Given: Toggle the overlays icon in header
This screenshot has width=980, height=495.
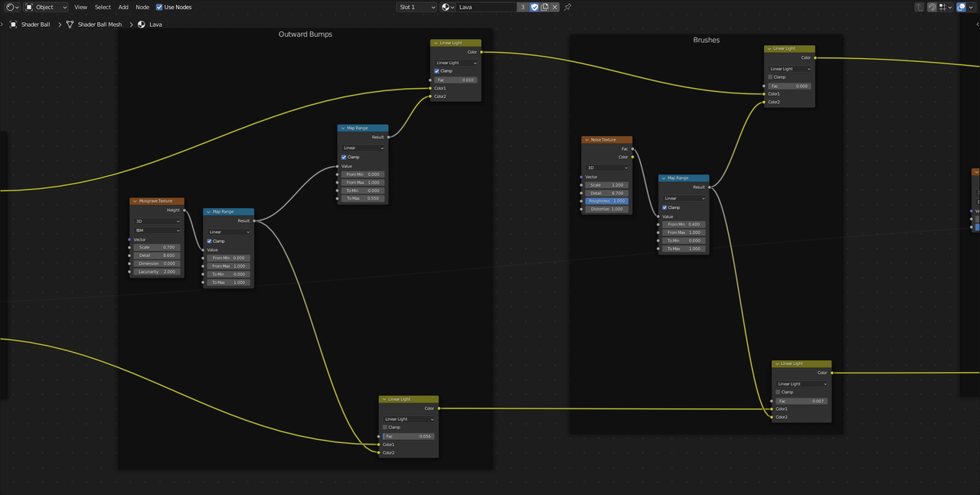Looking at the screenshot, I should pos(961,7).
